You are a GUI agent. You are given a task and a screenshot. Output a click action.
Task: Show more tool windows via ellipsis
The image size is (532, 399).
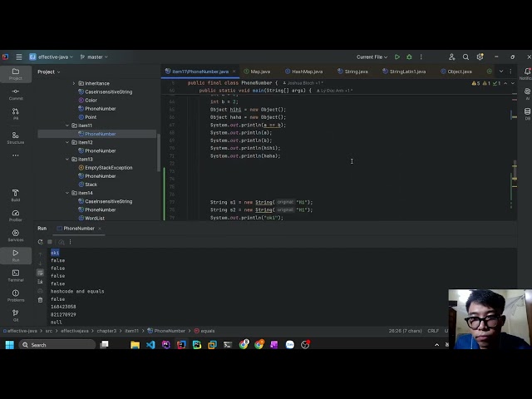click(16, 155)
